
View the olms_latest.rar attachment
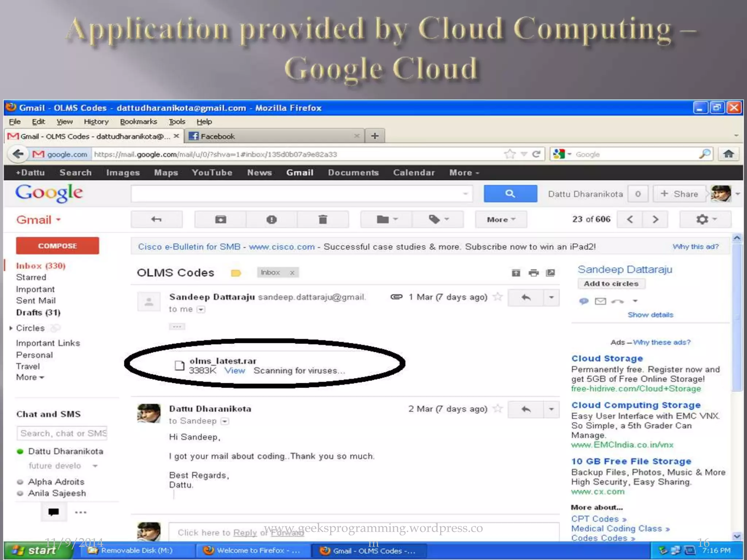click(235, 371)
